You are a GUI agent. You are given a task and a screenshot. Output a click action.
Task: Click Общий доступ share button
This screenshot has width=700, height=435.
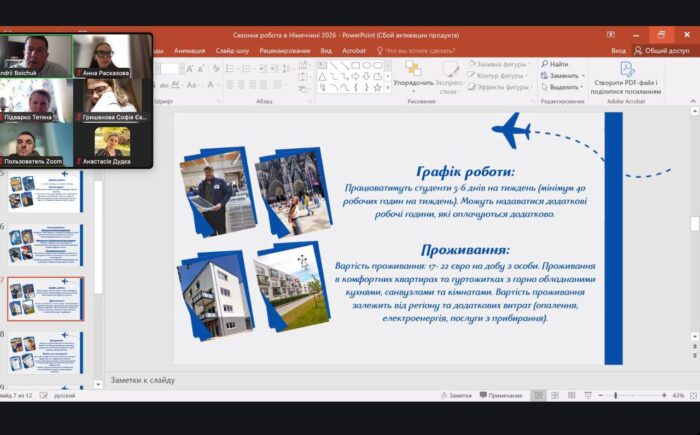tap(661, 50)
